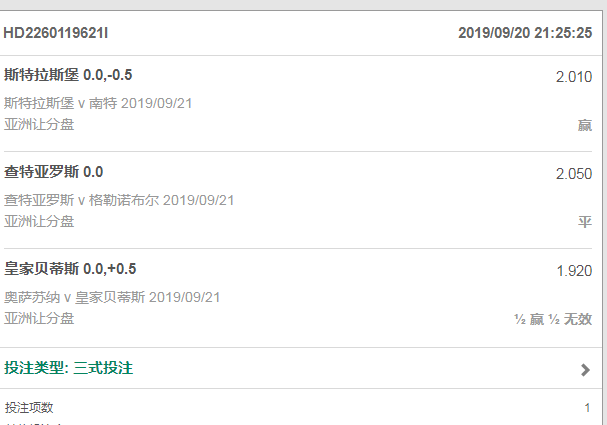Click odds value 2.010

[574, 77]
